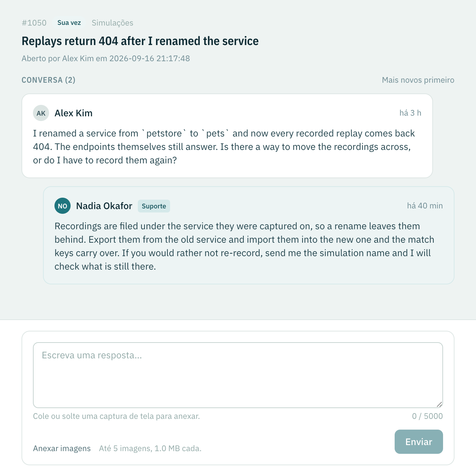This screenshot has width=476, height=476.
Task: Click the 0 / 5000 character counter
Action: [x=427, y=416]
